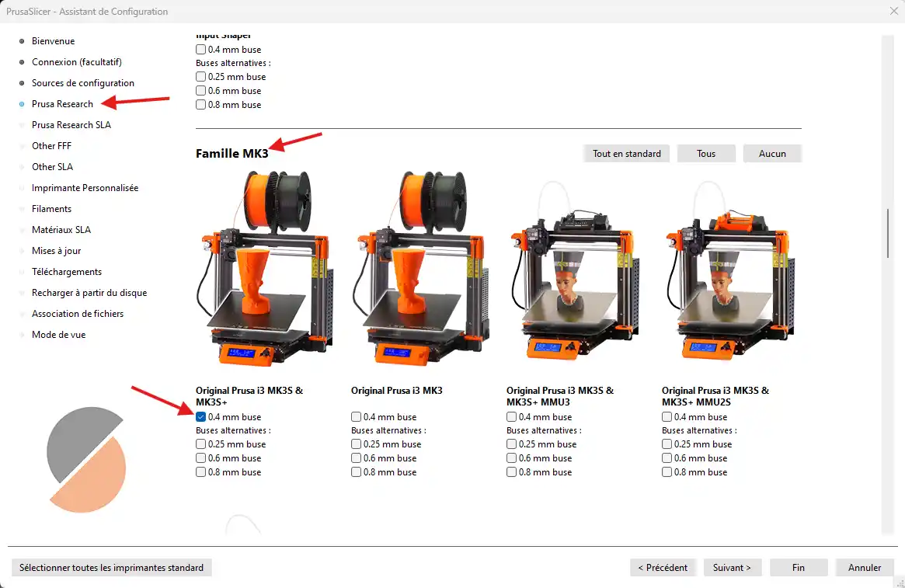Click the vertical scrollbar thumb
This screenshot has height=588, width=905.
coord(888,233)
